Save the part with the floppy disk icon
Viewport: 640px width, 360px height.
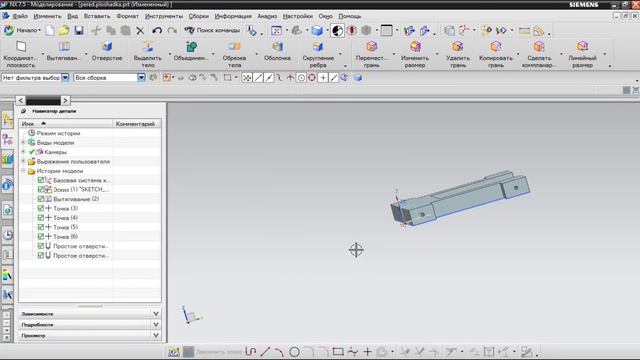tap(79, 31)
